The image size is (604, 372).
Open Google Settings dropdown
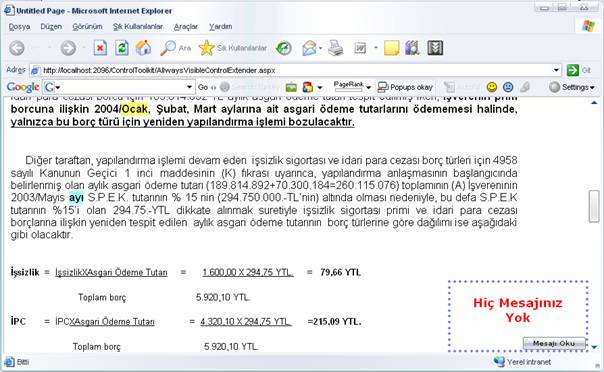coord(572,87)
